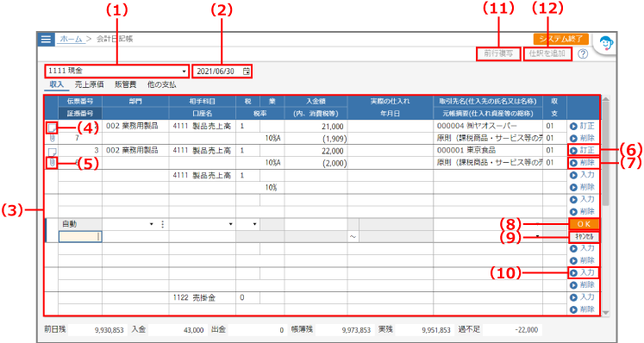Select the 000001 東京食品 cell
644x343 pixels.
pyautogui.click(x=488, y=150)
